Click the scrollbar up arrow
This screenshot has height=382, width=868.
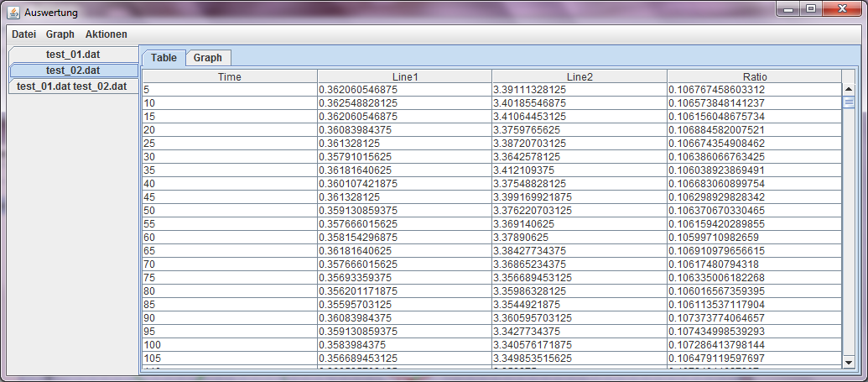point(848,89)
